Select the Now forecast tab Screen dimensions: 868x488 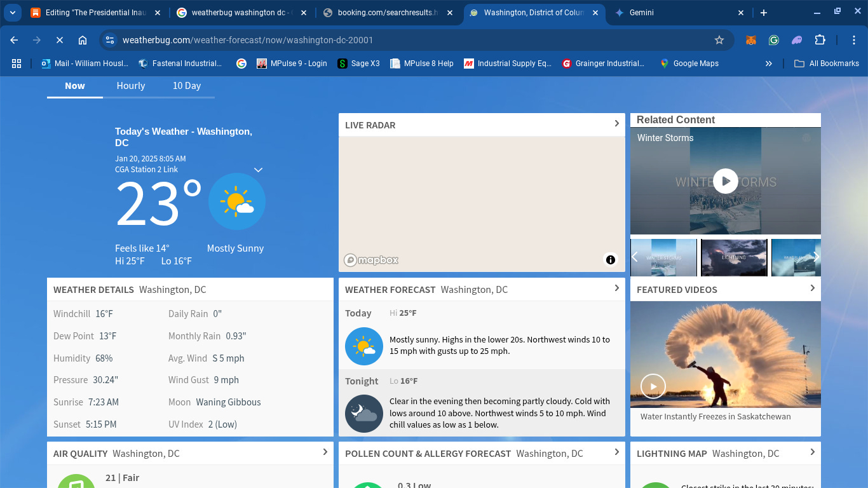pos(75,86)
